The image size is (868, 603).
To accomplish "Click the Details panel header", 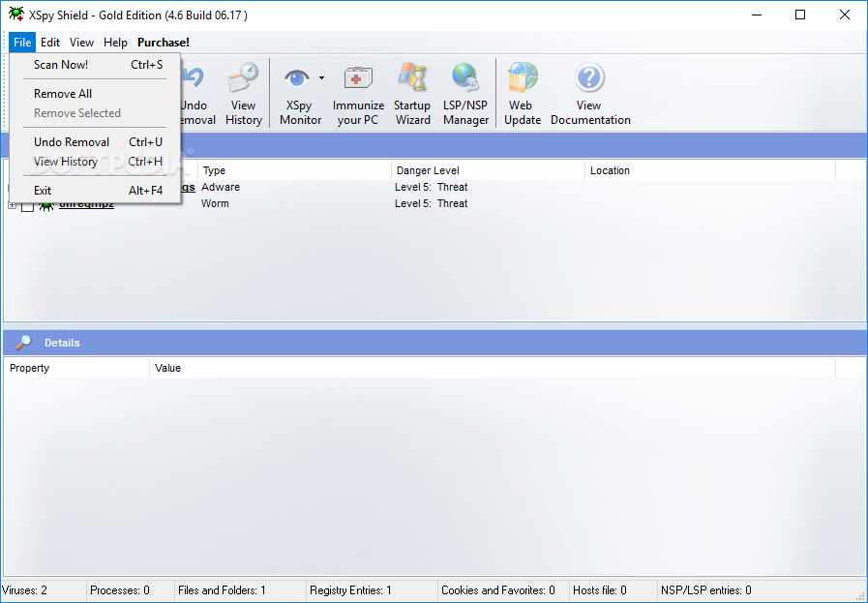I will click(x=434, y=343).
